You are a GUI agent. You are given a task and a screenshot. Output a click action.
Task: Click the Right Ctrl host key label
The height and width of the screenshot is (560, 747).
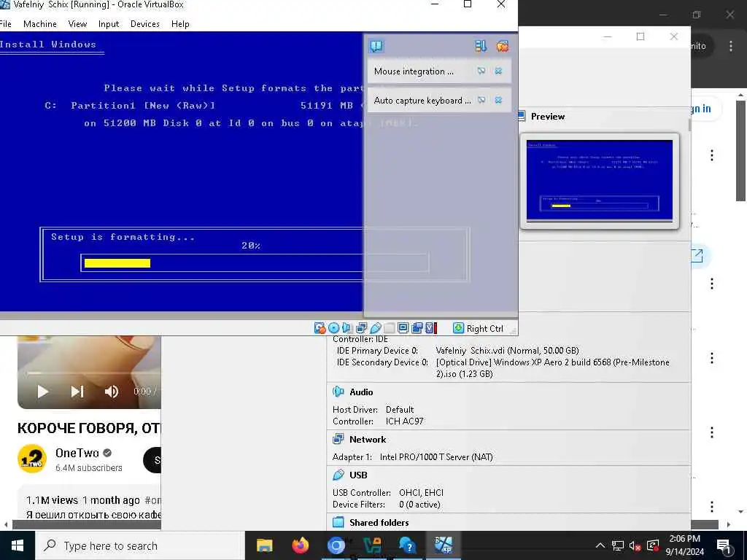[484, 329]
